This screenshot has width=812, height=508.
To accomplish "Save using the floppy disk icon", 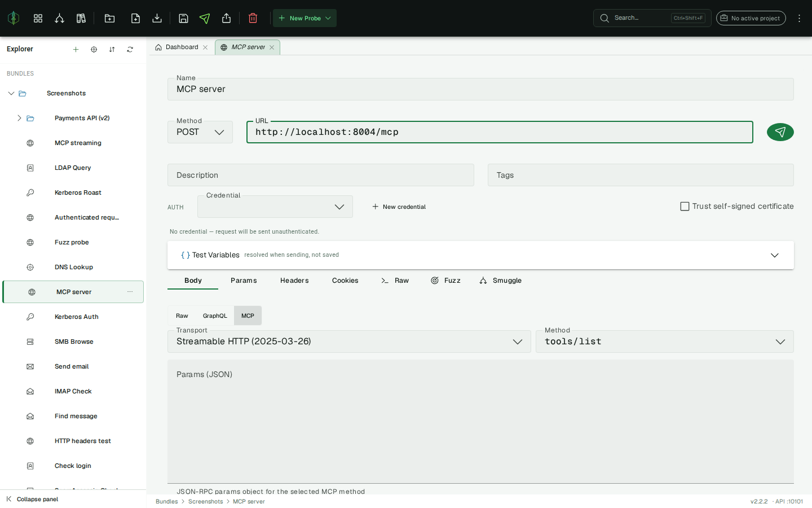I will click(183, 18).
